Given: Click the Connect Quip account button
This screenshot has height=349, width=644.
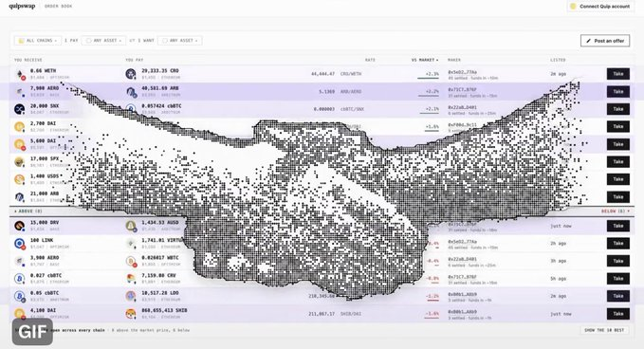Looking at the screenshot, I should click(x=600, y=6).
